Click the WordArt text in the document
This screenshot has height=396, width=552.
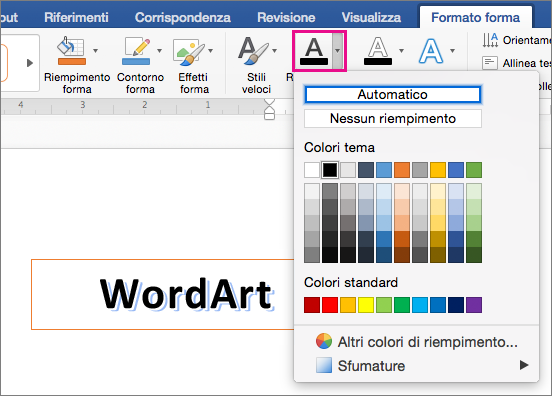point(187,294)
